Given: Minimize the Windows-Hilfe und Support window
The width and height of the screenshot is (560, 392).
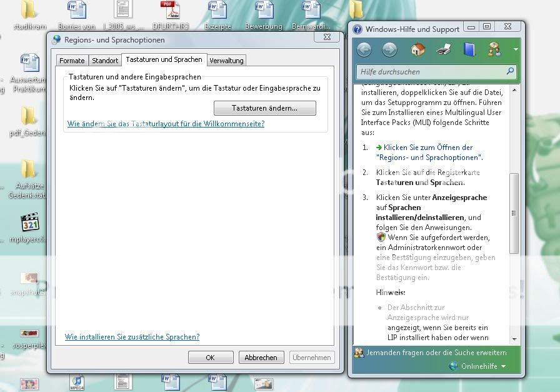Looking at the screenshot, I should coord(471,27).
